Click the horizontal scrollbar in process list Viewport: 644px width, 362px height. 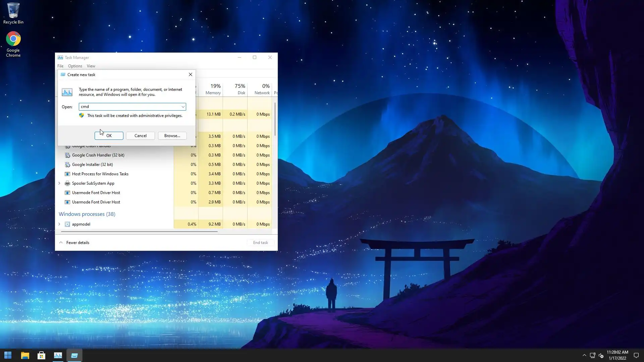pyautogui.click(x=139, y=232)
